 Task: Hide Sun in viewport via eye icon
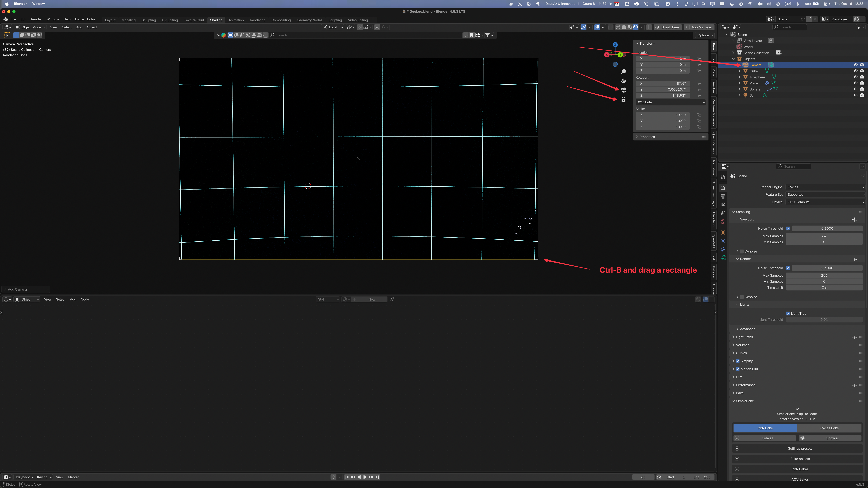(x=855, y=95)
